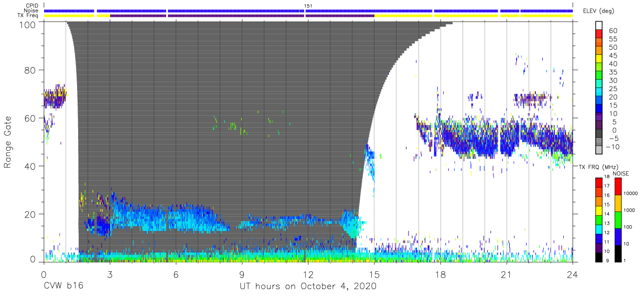This screenshot has height=297, width=644.
Task: Click x-axis tick label '3'
Action: (x=110, y=274)
